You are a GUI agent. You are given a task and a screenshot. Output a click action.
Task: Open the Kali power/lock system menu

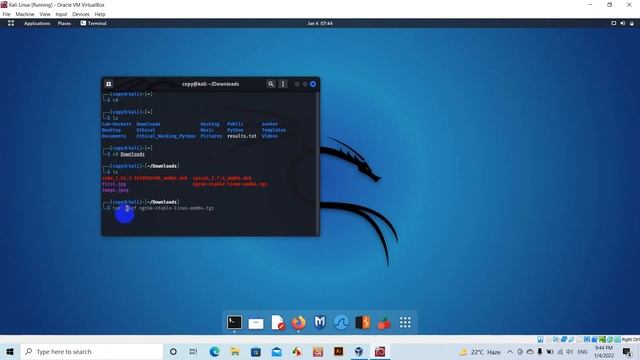pyautogui.click(x=632, y=23)
